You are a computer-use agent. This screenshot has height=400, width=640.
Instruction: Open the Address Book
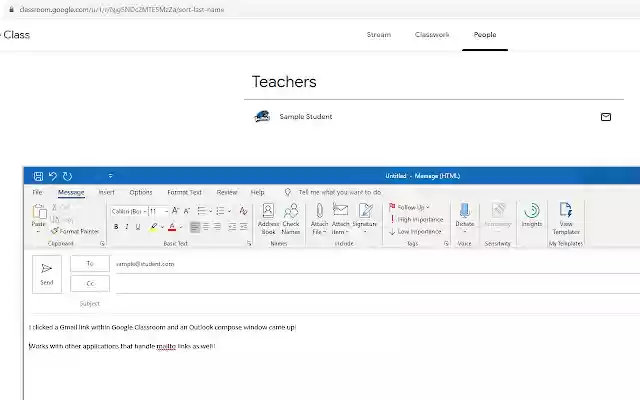click(x=268, y=219)
